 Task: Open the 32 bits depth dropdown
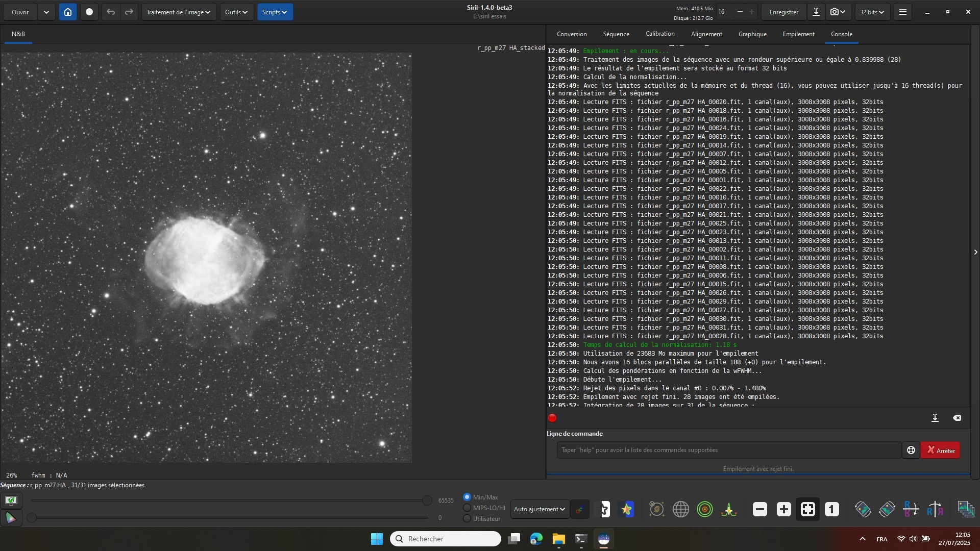[872, 12]
